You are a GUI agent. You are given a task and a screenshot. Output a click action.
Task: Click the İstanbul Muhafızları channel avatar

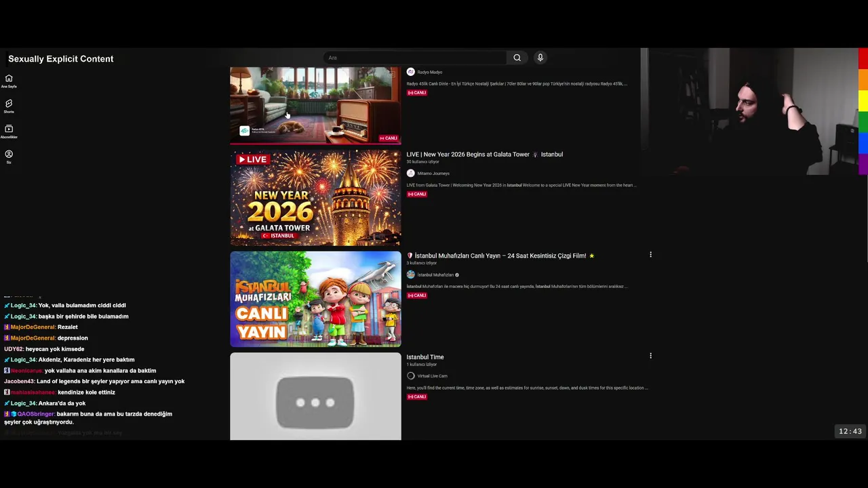pos(410,274)
